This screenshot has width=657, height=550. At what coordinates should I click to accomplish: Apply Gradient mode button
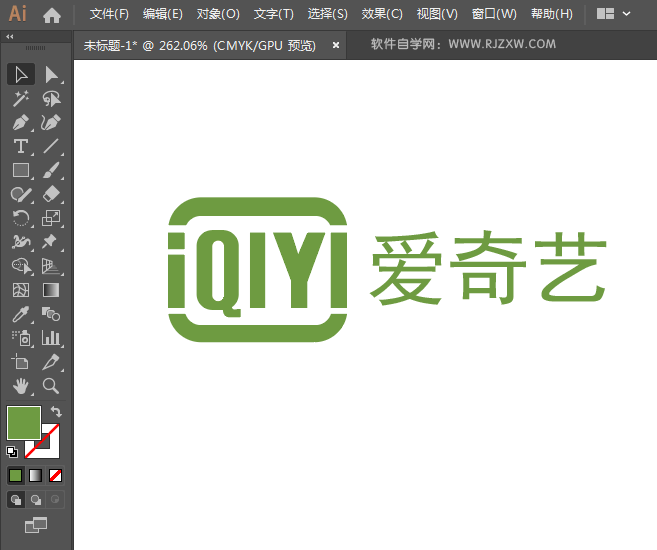pyautogui.click(x=35, y=475)
